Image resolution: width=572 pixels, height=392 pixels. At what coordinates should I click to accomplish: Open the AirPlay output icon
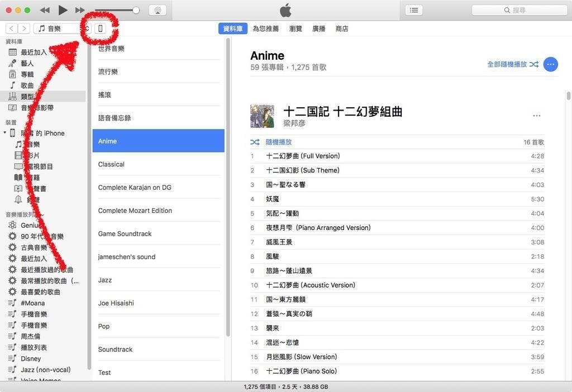(158, 10)
